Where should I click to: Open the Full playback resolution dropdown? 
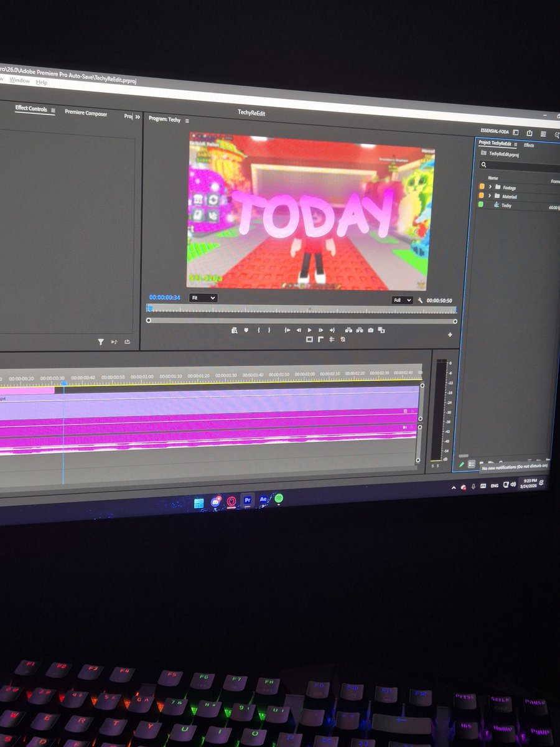coord(402,300)
